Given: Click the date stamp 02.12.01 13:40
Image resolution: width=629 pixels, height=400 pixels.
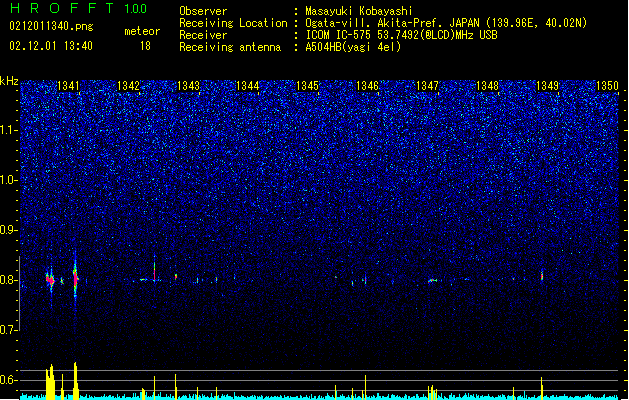Looking at the screenshot, I should tap(51, 46).
